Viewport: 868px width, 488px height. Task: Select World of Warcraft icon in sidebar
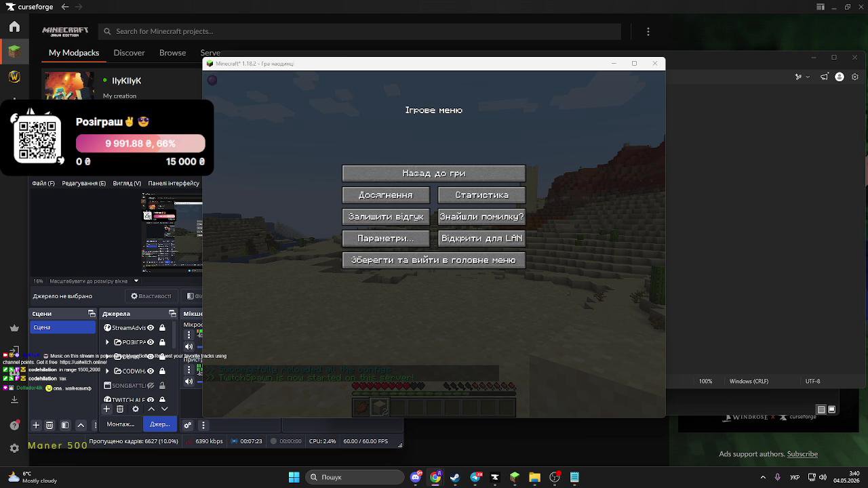point(14,77)
